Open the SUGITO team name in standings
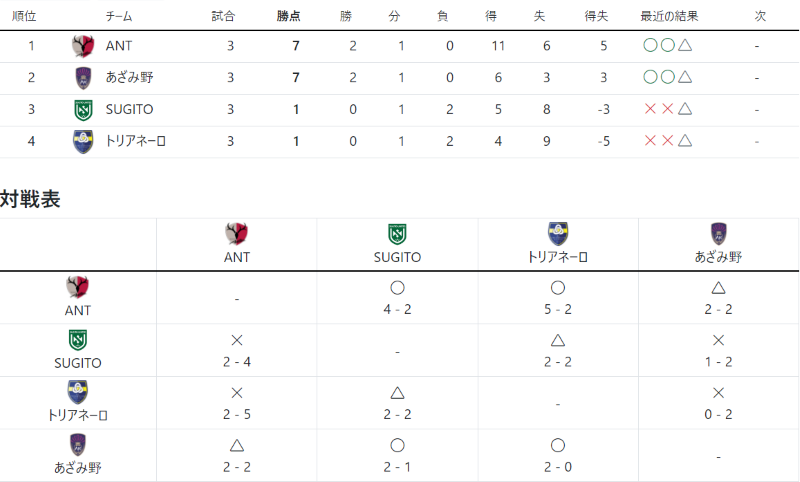The height and width of the screenshot is (482, 800). [129, 109]
